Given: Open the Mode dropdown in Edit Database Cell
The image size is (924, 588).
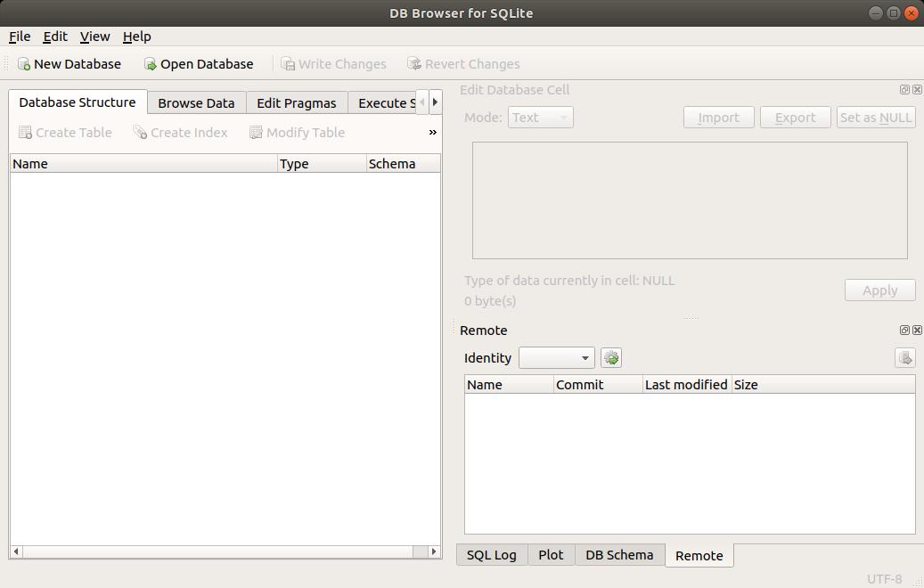Looking at the screenshot, I should [540, 117].
